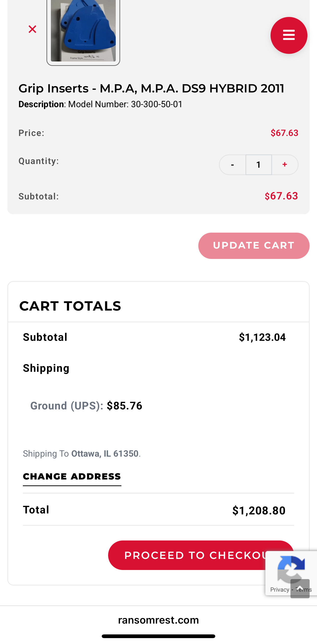Open the reCAPTCHA Privacy link
The image size is (317, 644).
click(x=280, y=589)
